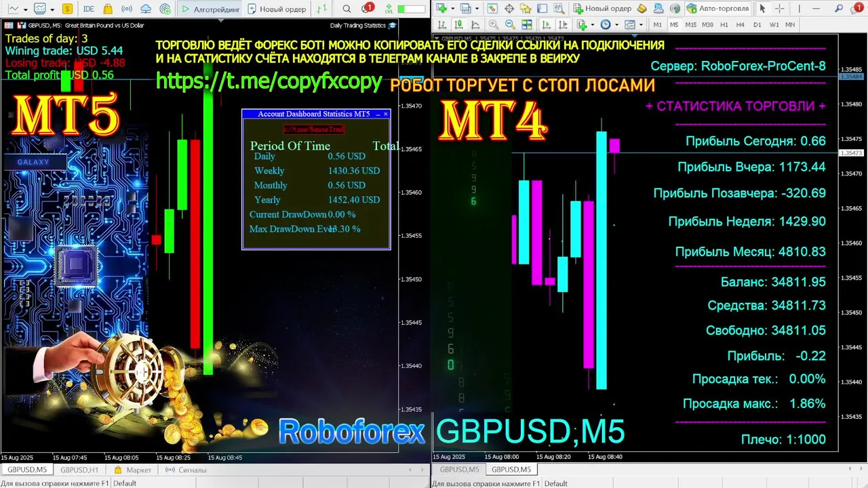Image resolution: width=868 pixels, height=488 pixels.
Task: Select the GBPUSD,M5 tab in MT5
Action: [26, 470]
